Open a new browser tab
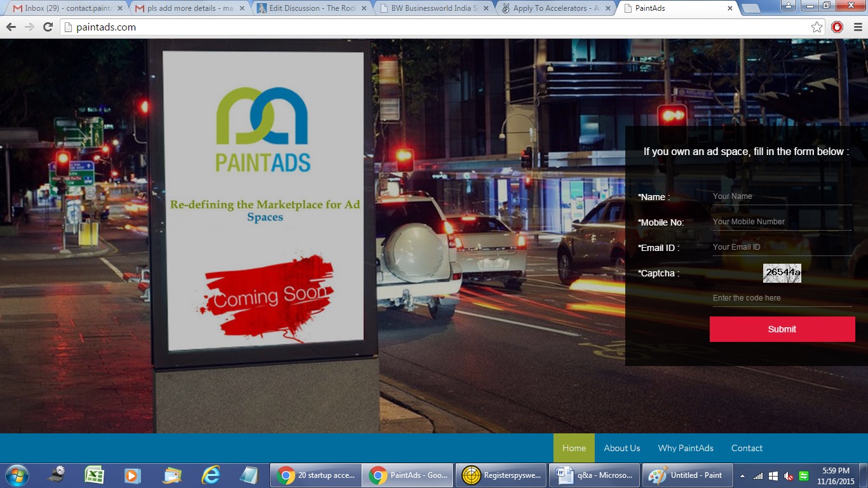 [x=750, y=8]
